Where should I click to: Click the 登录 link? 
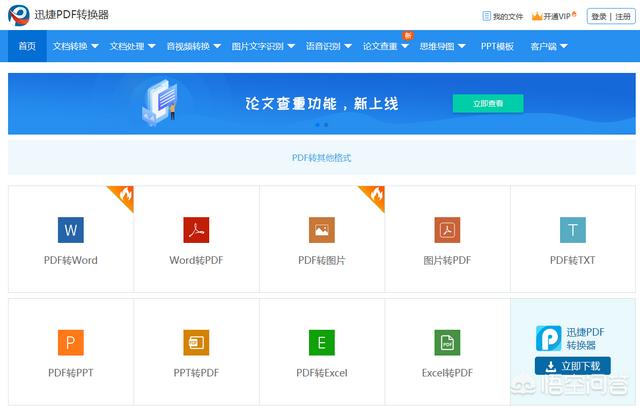click(599, 16)
